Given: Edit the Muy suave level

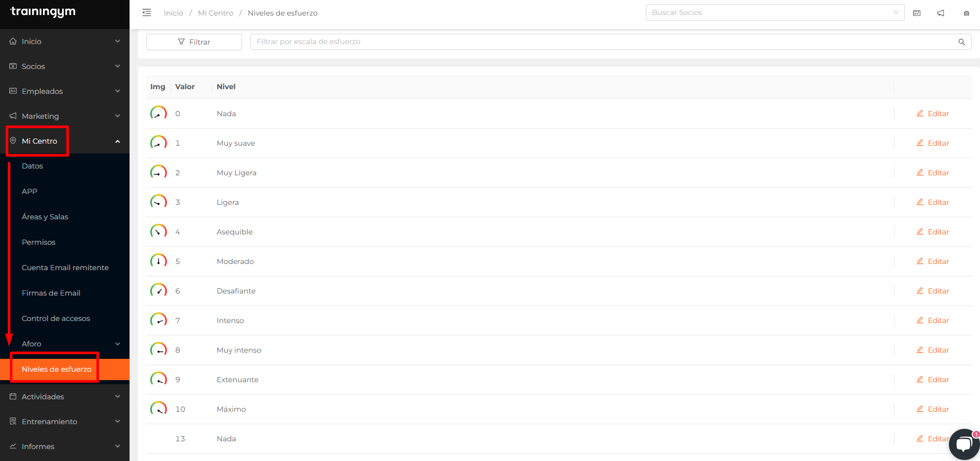Looking at the screenshot, I should [933, 143].
